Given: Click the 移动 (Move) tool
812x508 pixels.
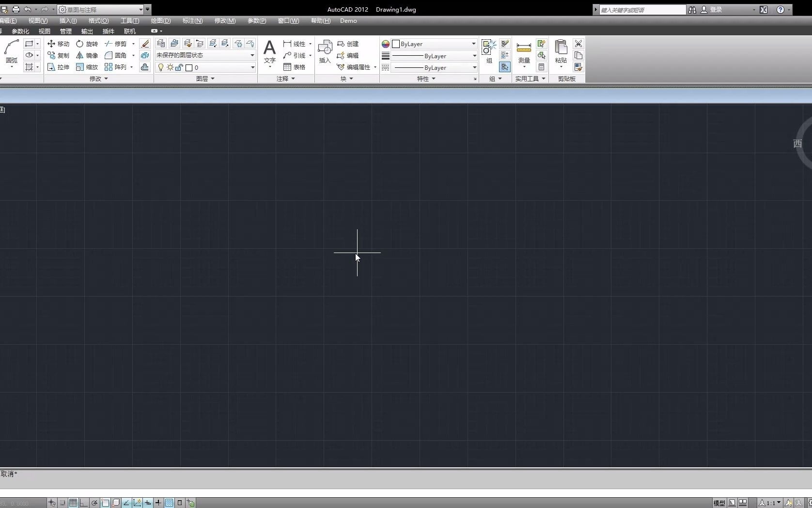Looking at the screenshot, I should point(58,44).
